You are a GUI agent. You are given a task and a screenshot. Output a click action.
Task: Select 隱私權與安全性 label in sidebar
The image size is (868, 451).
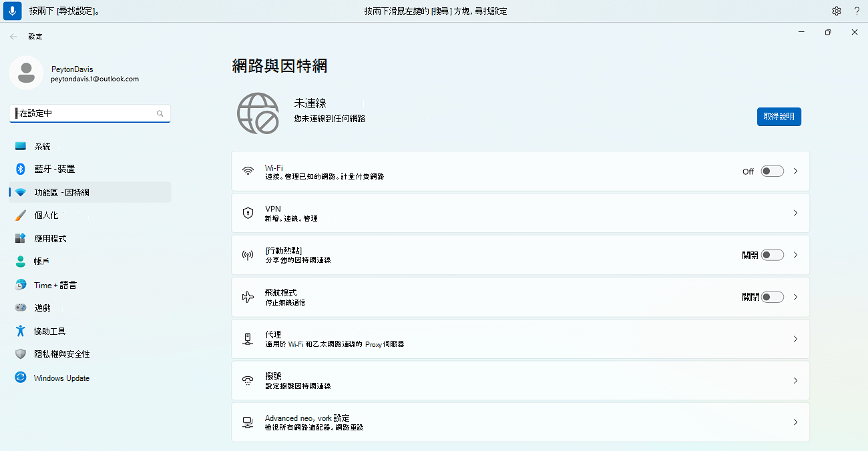[x=62, y=354]
